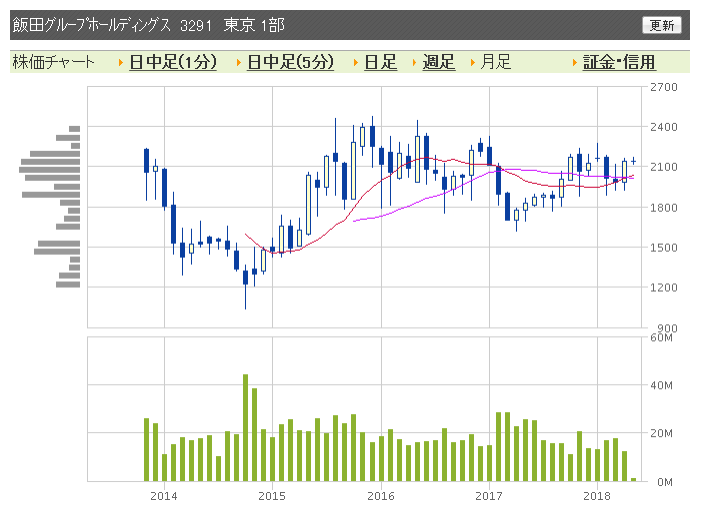Click the 更新 refresh button
Image resolution: width=701 pixels, height=521 pixels.
[x=662, y=25]
